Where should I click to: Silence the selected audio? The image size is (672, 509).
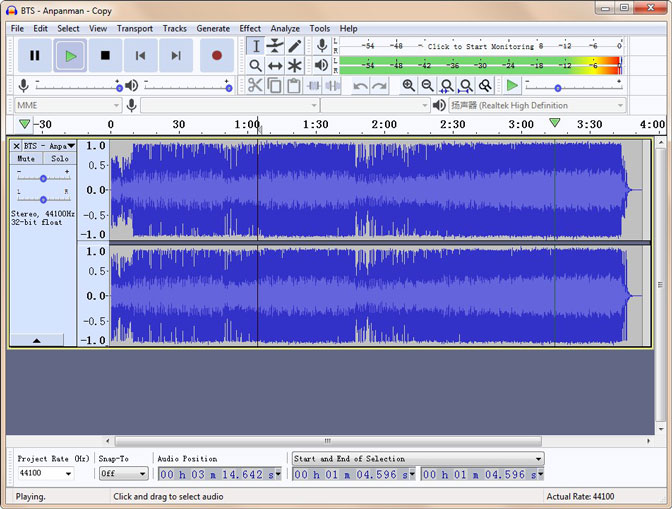pyautogui.click(x=333, y=86)
